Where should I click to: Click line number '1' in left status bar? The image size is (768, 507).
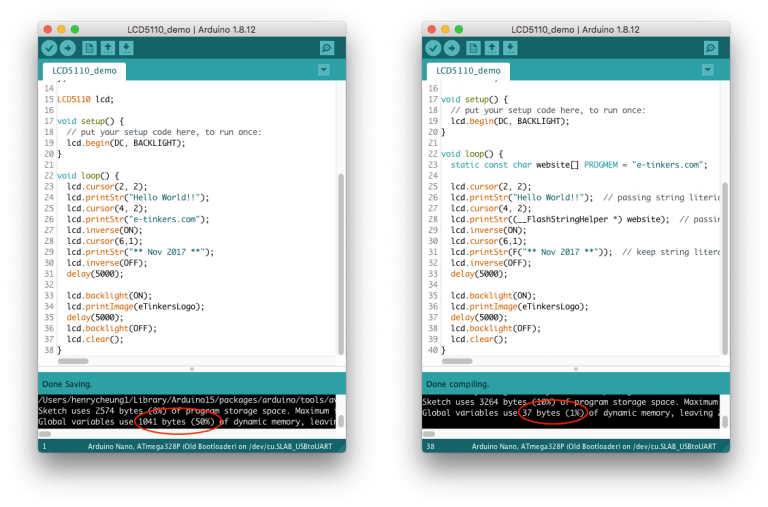(44, 446)
